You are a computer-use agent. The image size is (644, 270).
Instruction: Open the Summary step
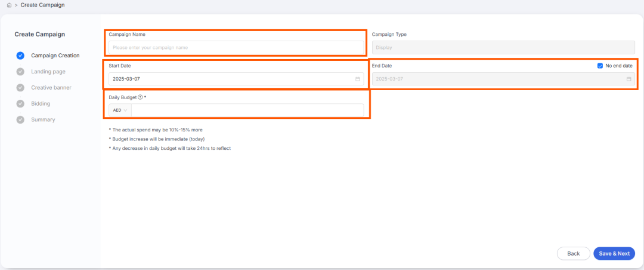coord(43,120)
